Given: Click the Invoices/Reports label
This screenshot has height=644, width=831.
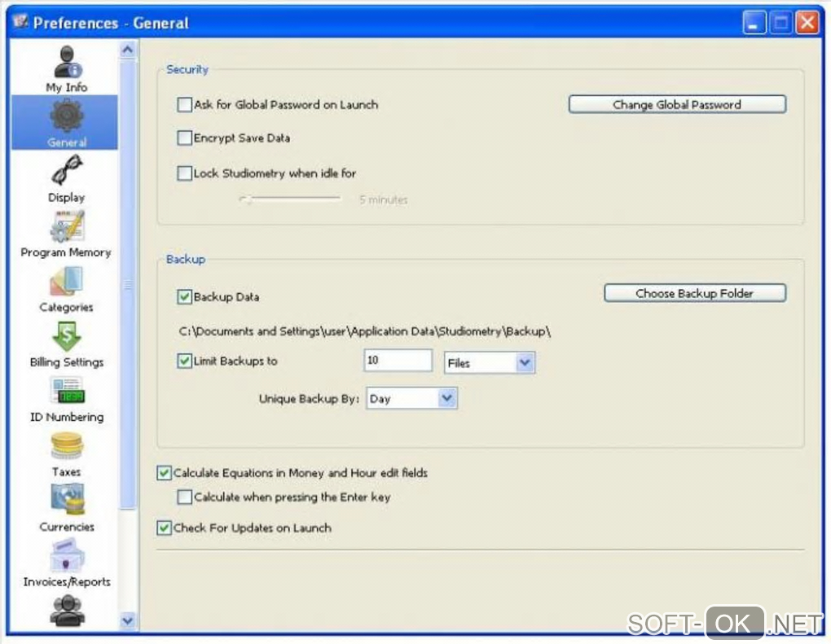Looking at the screenshot, I should (x=67, y=582).
